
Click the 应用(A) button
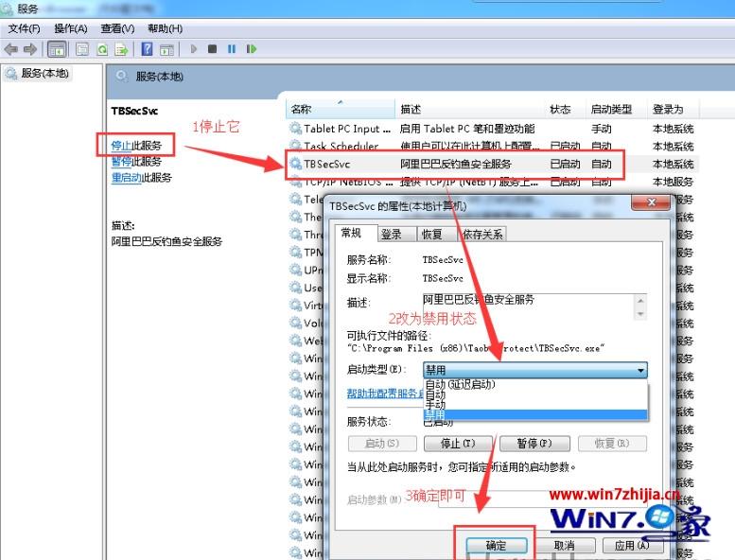pos(632,545)
